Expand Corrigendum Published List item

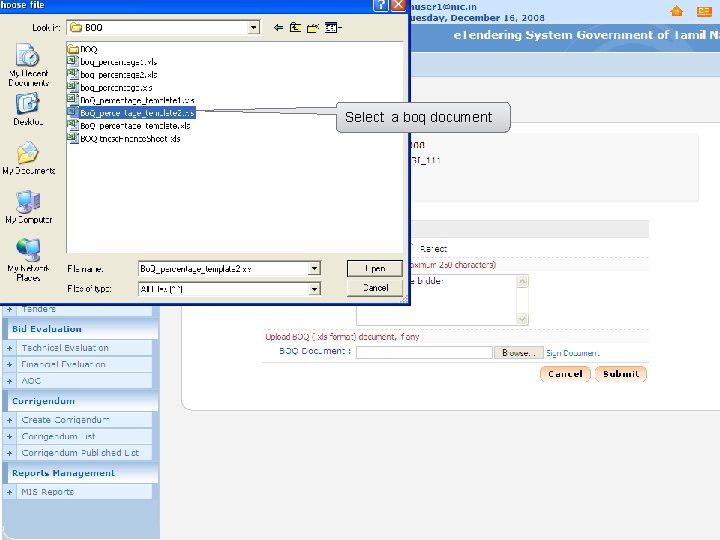pyautogui.click(x=10, y=453)
